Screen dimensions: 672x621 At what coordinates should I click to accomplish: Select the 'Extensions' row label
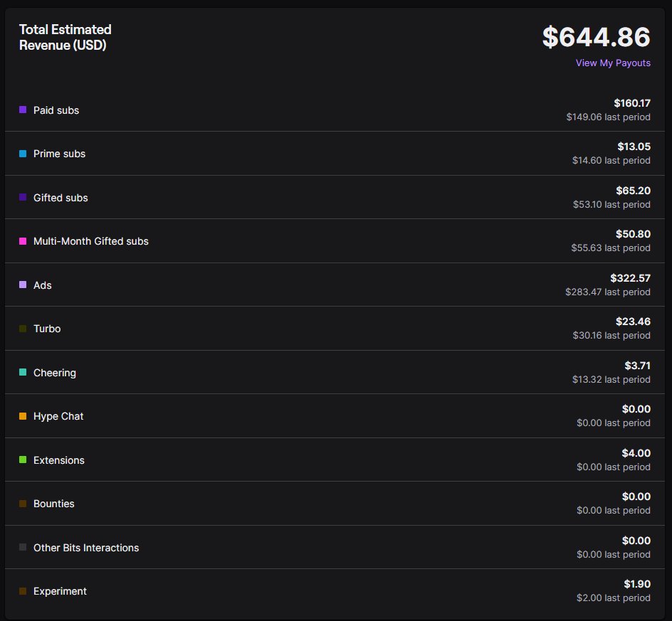pyautogui.click(x=58, y=460)
